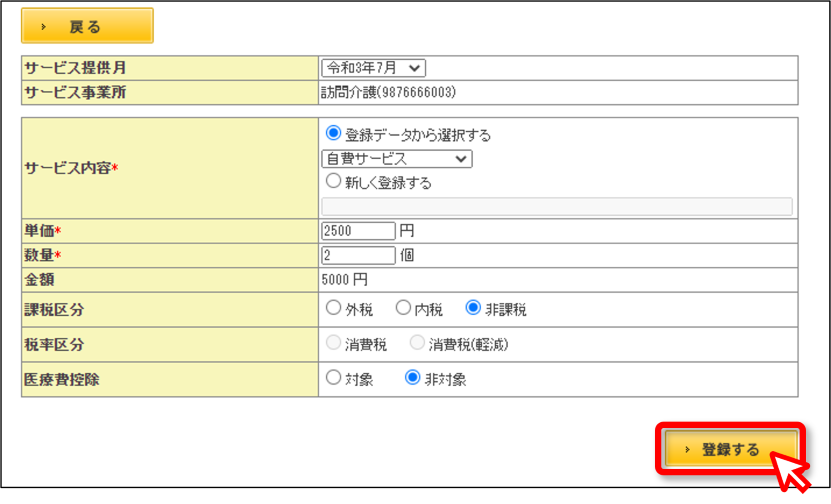Select 消費税(軽減) rate radio button
Viewport: 831px width, 504px height.
(x=417, y=342)
